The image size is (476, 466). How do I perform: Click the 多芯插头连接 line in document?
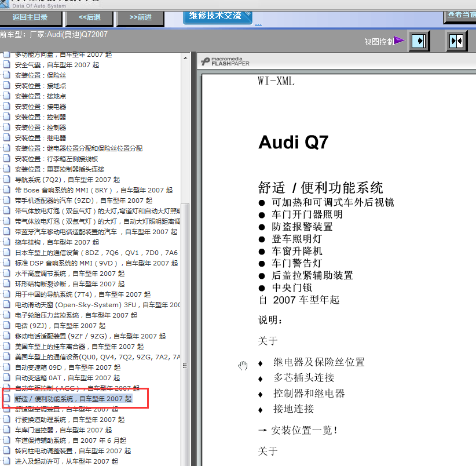coord(303,377)
